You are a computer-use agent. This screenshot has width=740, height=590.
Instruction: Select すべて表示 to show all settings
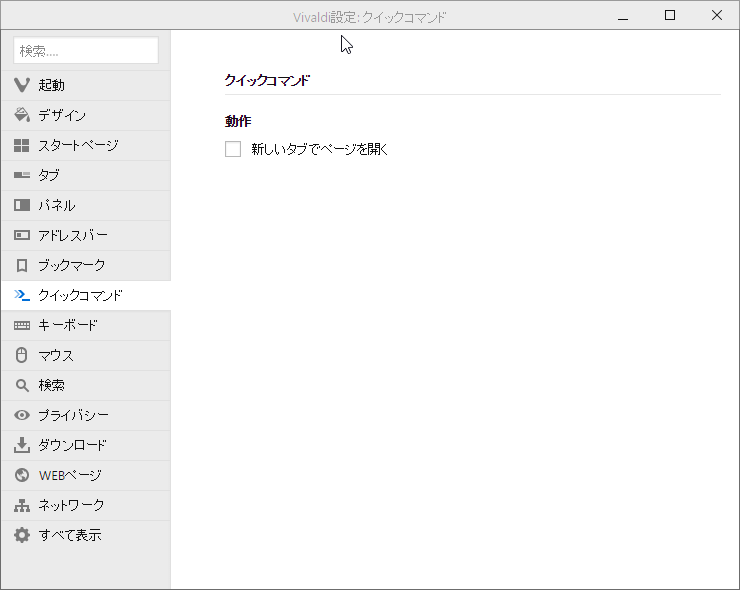(x=86, y=535)
